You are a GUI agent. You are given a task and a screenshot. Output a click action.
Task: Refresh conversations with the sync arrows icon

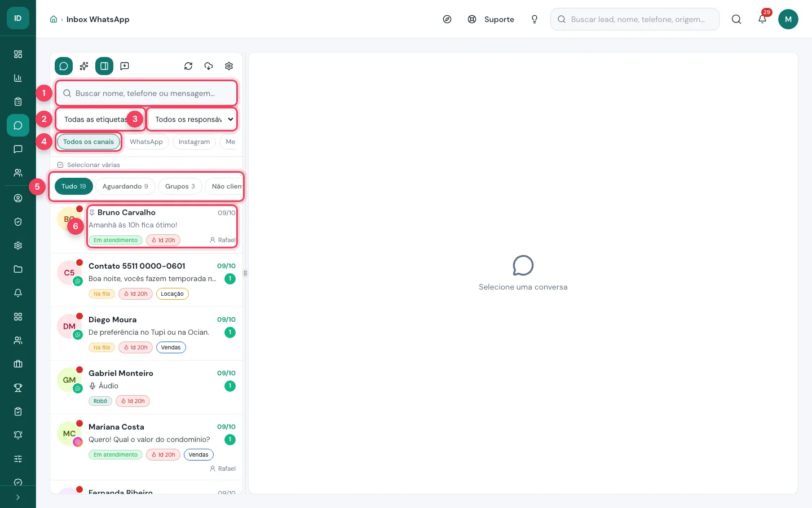click(x=188, y=66)
